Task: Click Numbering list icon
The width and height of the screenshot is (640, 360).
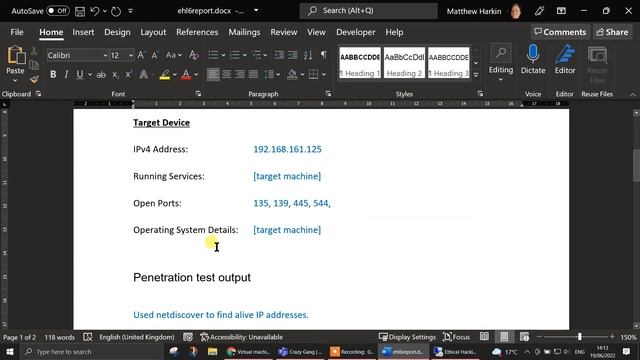Action: coord(235,55)
